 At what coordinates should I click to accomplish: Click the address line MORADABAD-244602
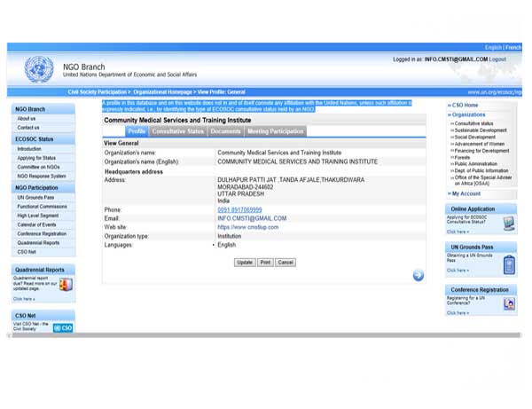[x=246, y=187]
